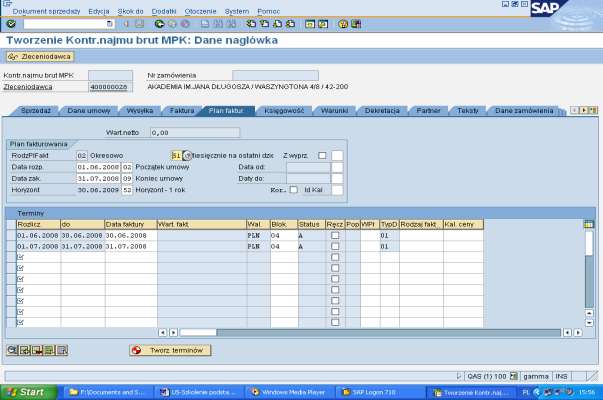Click the Nr zamówienia input field
This screenshot has height=400, width=603.
275,75
